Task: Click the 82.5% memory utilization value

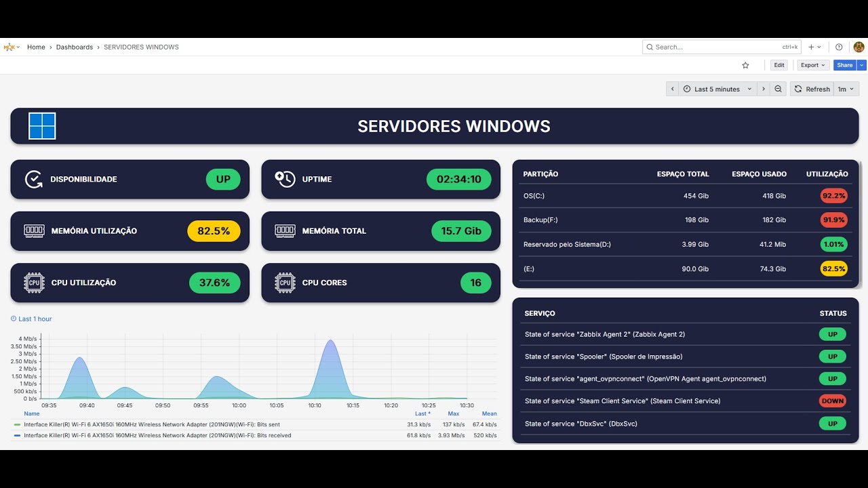Action: (x=214, y=230)
